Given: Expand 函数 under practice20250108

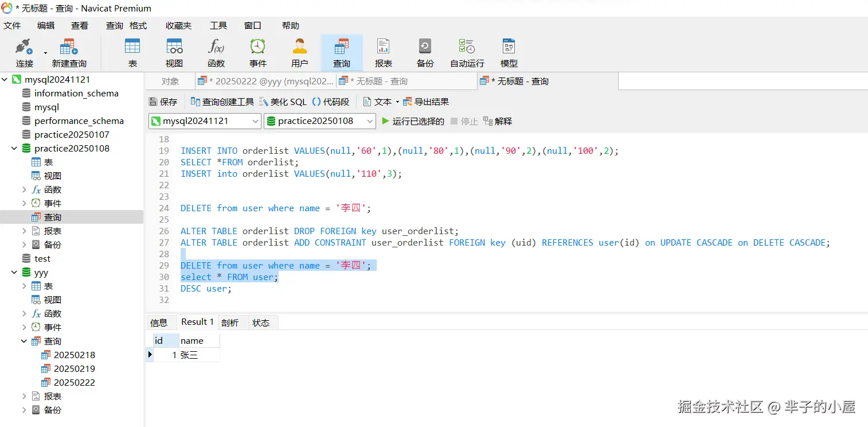Looking at the screenshot, I should (24, 190).
